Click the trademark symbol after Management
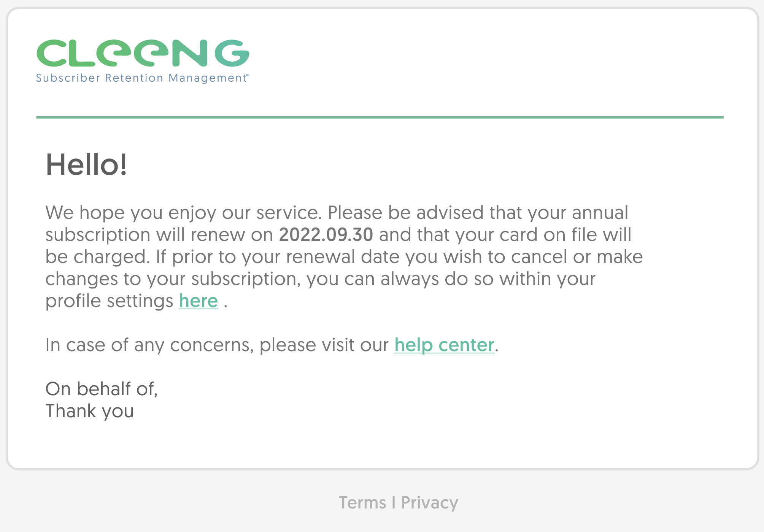Image resolution: width=764 pixels, height=532 pixels. pos(247,75)
